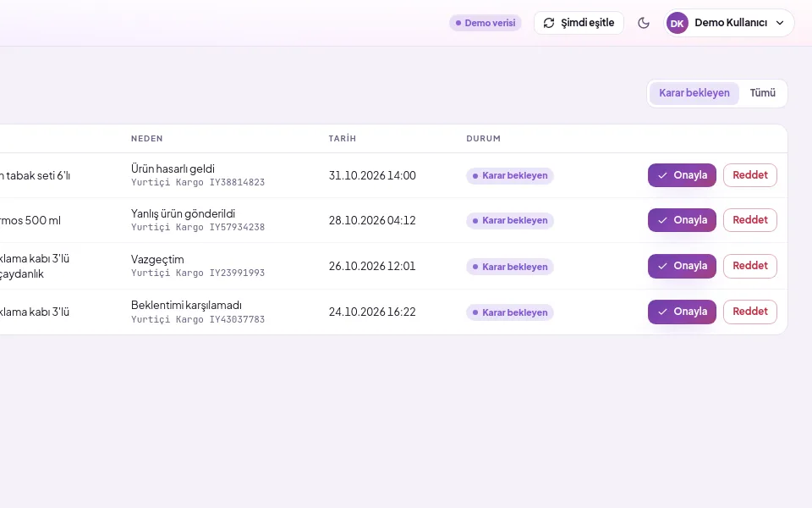Click the Şimdi eşitle sync button label

pos(587,23)
